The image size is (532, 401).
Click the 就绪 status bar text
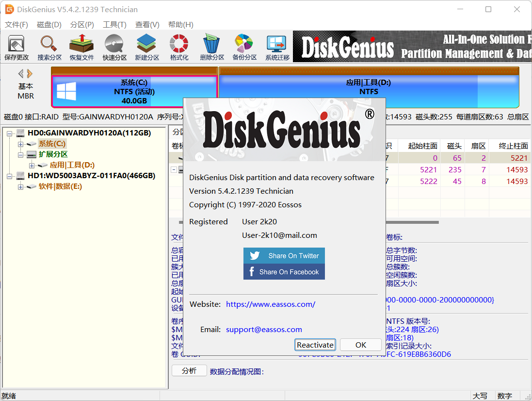(x=8, y=396)
